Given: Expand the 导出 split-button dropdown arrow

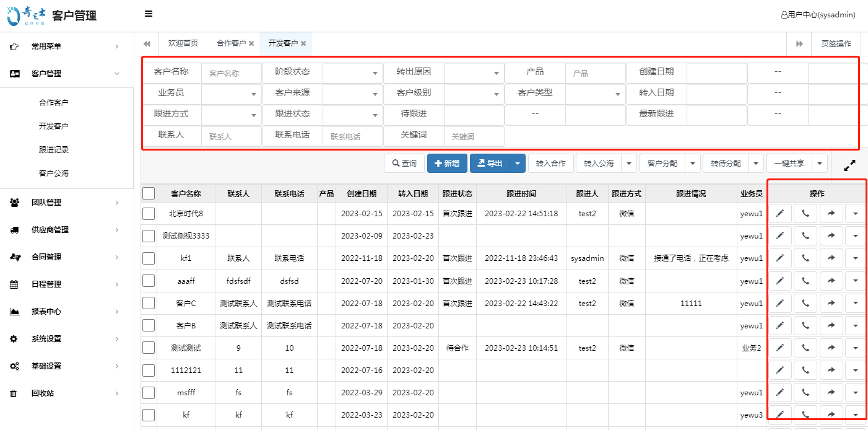Looking at the screenshot, I should click(x=518, y=164).
